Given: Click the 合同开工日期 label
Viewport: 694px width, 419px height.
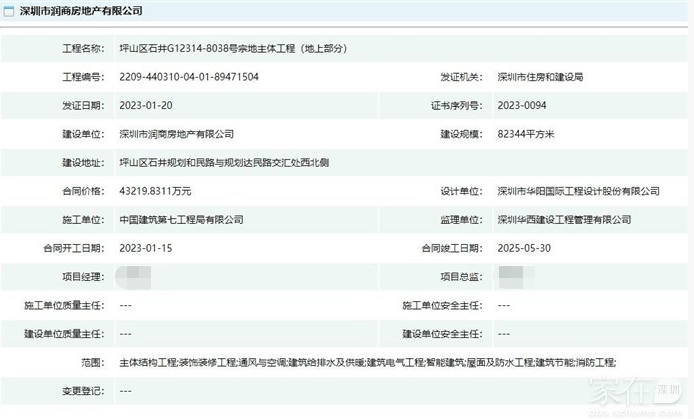Looking at the screenshot, I should click(74, 248).
